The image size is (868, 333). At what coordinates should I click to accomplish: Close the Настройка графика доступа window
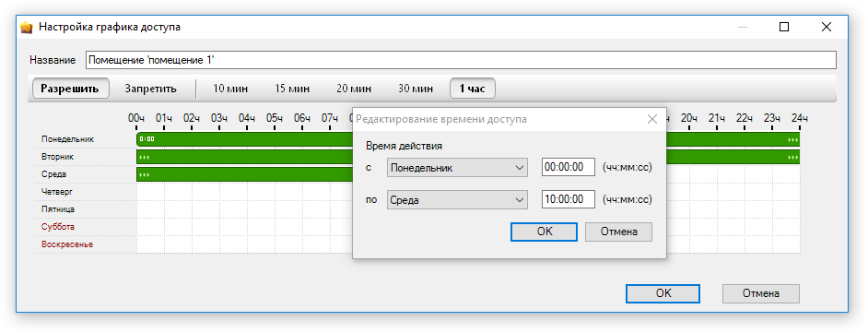(x=826, y=27)
